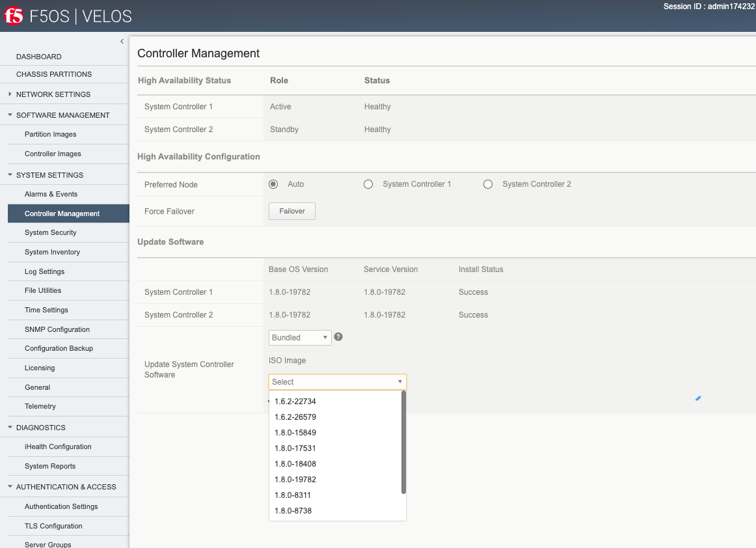
Task: Click the Controller Management page title
Action: click(x=198, y=53)
